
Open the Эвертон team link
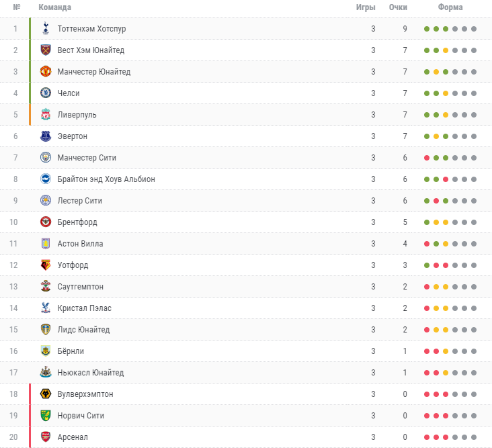(x=73, y=136)
